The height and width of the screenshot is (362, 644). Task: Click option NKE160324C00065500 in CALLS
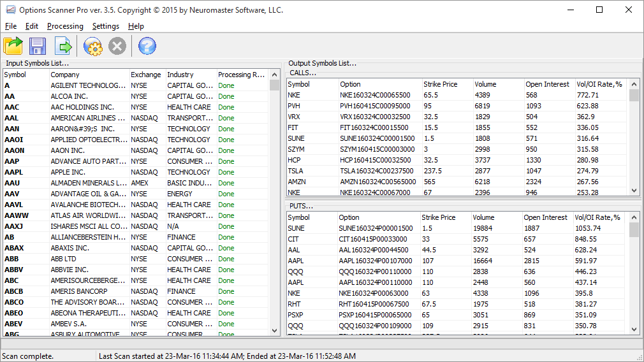(x=375, y=95)
